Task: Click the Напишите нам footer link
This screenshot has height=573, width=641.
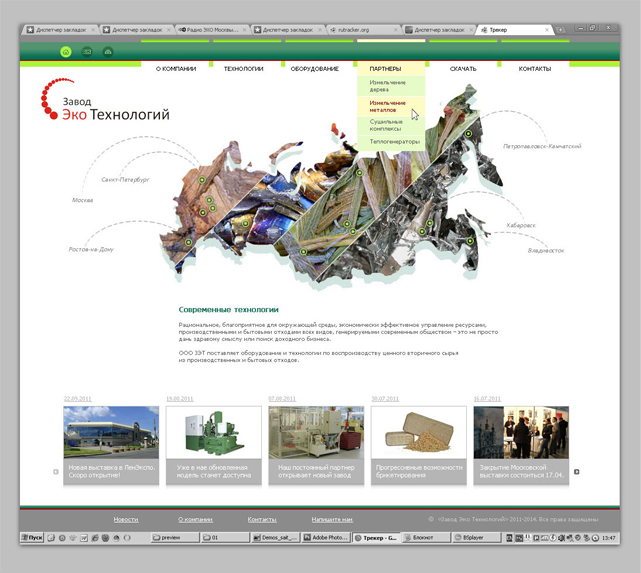Action: 331,520
